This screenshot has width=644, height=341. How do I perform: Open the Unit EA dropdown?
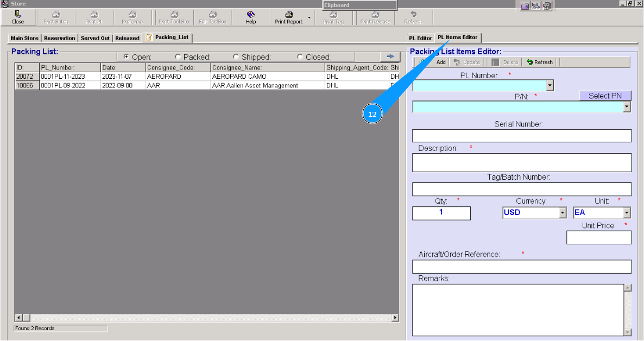(x=626, y=213)
